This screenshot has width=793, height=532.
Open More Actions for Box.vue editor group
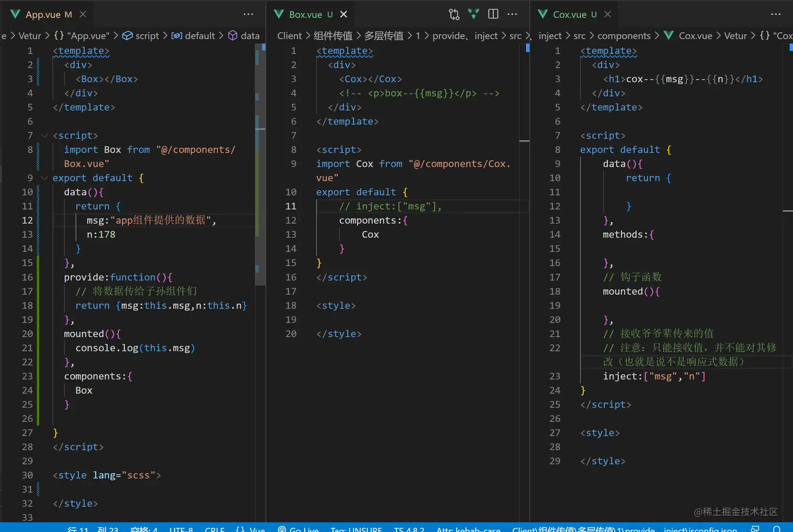[x=512, y=14]
